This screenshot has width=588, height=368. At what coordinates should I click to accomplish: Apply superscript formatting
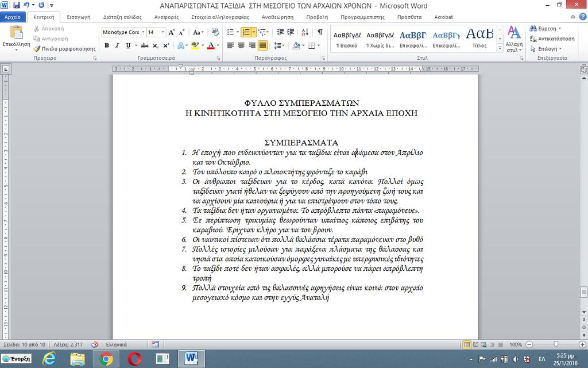pyautogui.click(x=166, y=45)
